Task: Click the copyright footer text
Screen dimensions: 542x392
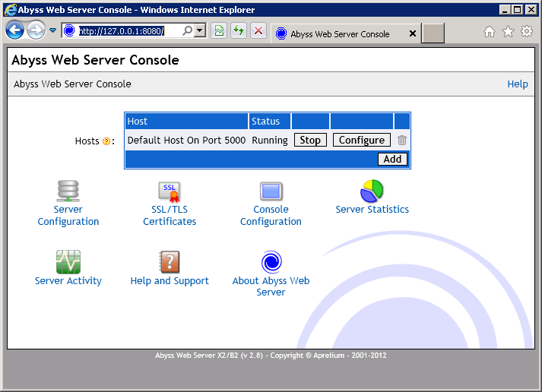Action: 271,356
